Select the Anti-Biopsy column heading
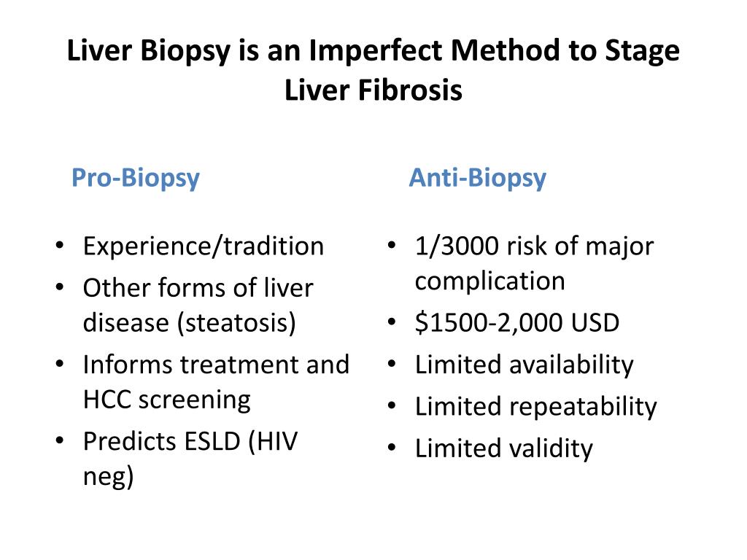 tap(477, 178)
